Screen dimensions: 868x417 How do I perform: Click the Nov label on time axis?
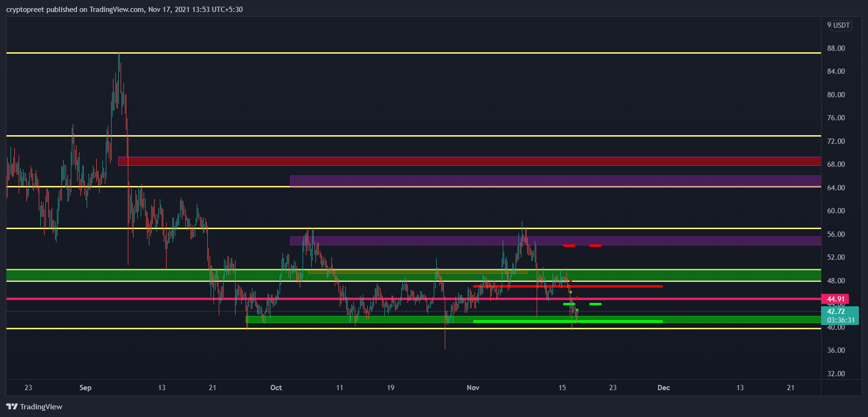pos(473,388)
